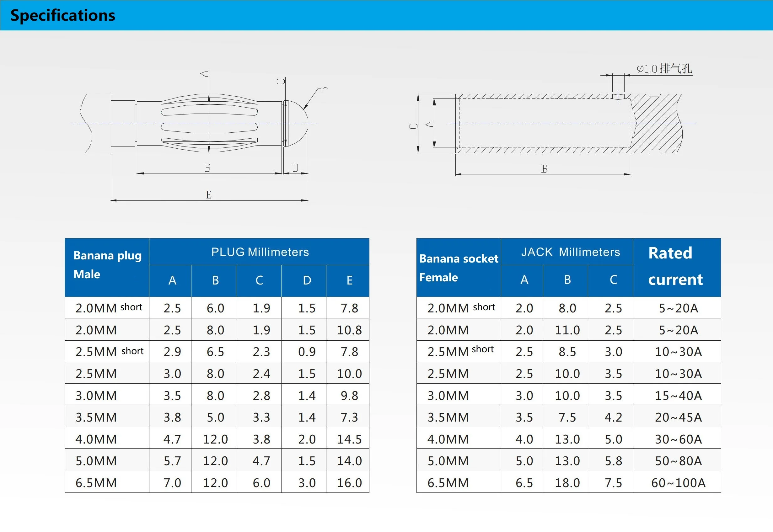Select the Rated current column header
Viewport: 773px width, 532px height.
[677, 266]
